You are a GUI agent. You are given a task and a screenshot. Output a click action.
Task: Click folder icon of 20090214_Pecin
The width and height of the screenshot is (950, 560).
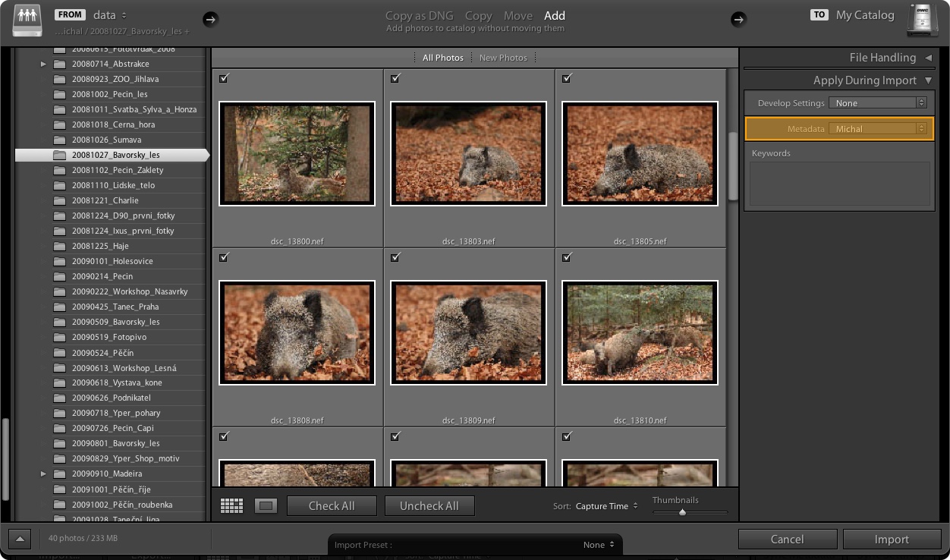pyautogui.click(x=59, y=276)
